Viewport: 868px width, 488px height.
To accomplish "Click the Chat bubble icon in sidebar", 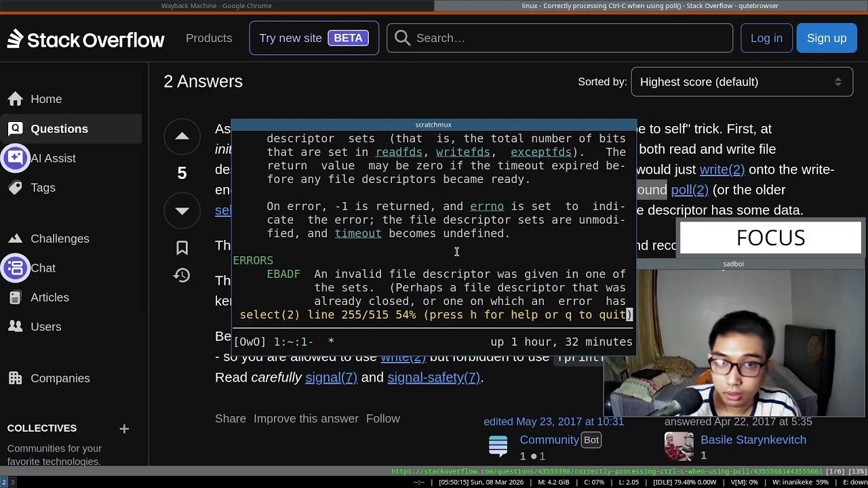I will (16, 268).
